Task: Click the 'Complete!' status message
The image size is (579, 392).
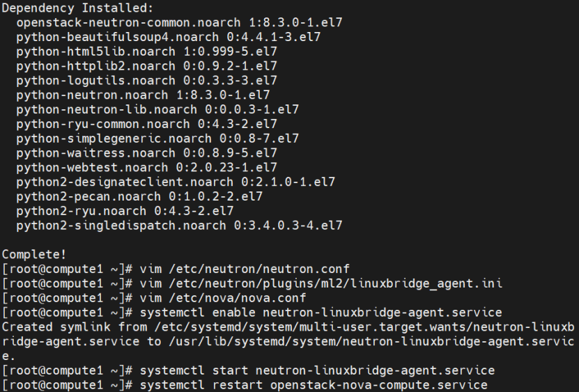Action: [x=34, y=254]
